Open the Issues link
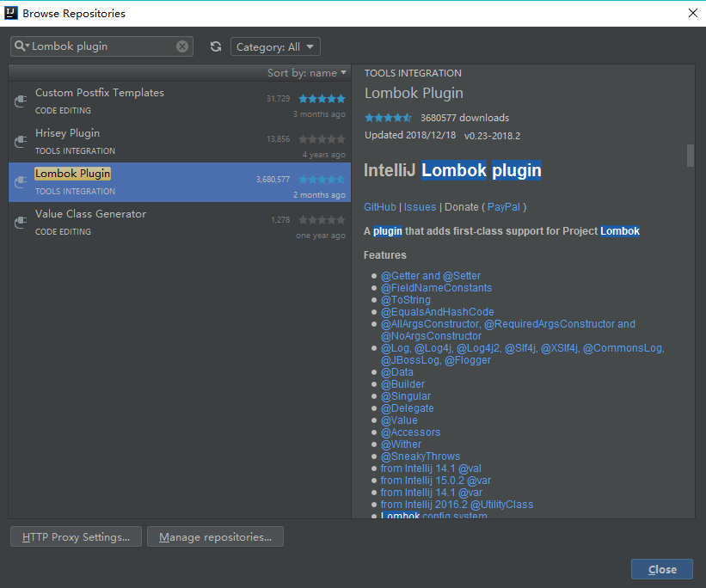 coord(420,207)
